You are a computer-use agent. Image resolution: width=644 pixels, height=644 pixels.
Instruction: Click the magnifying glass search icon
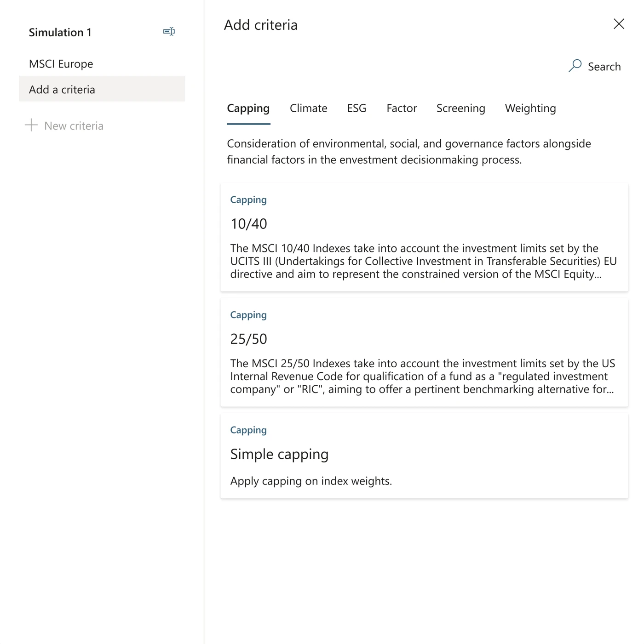point(575,66)
